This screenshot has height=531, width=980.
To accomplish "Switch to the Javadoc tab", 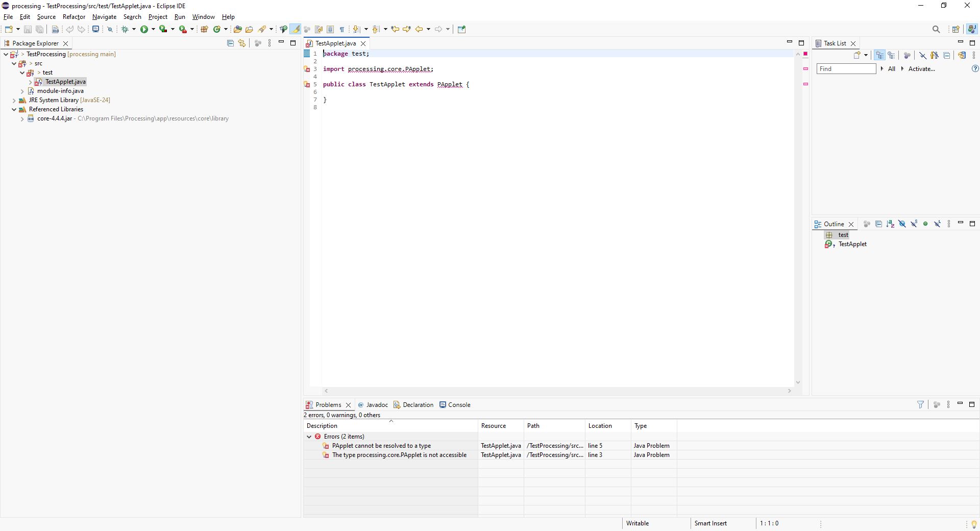I will pyautogui.click(x=373, y=405).
